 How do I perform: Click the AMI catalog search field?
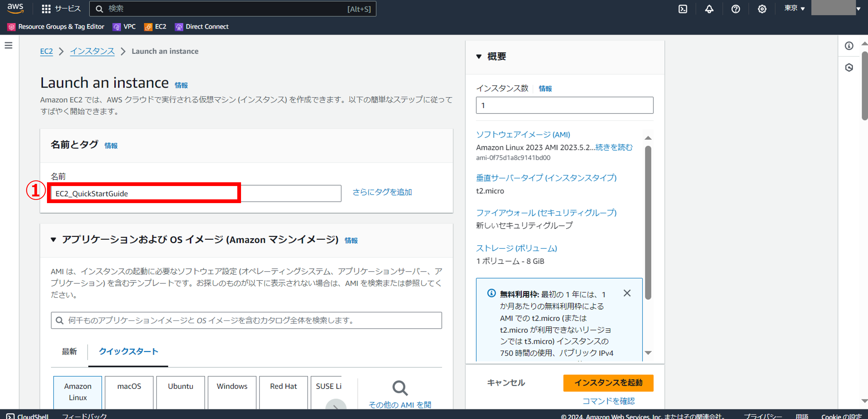246,320
